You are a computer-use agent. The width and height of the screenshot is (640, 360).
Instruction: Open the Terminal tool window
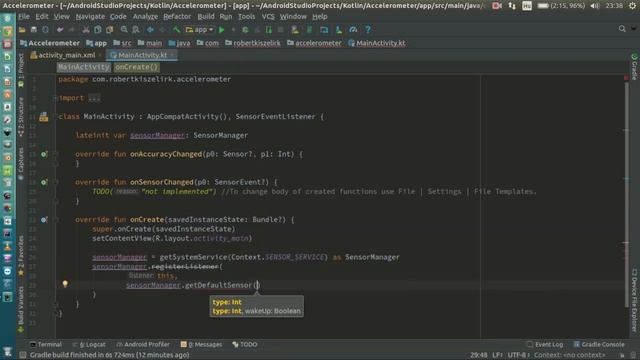click(x=46, y=344)
